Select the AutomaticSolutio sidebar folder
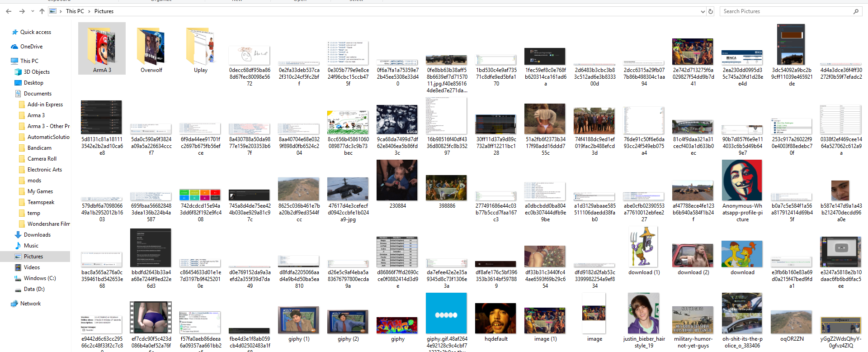Image resolution: width=868 pixels, height=352 pixels. (x=48, y=137)
